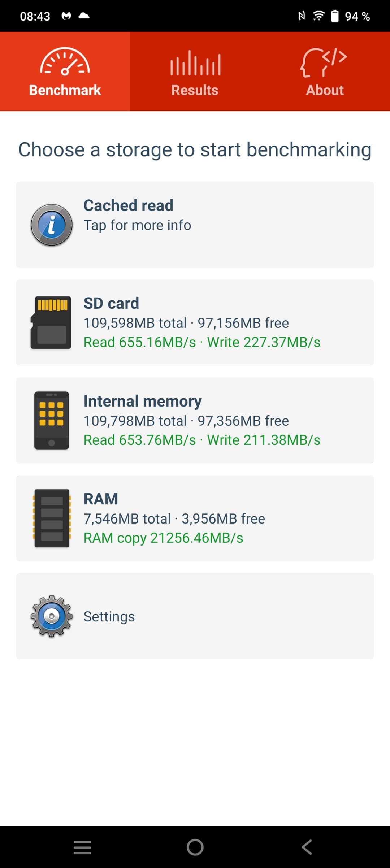Tap the blue info icon for Cached read
The image size is (390, 868).
(x=52, y=225)
